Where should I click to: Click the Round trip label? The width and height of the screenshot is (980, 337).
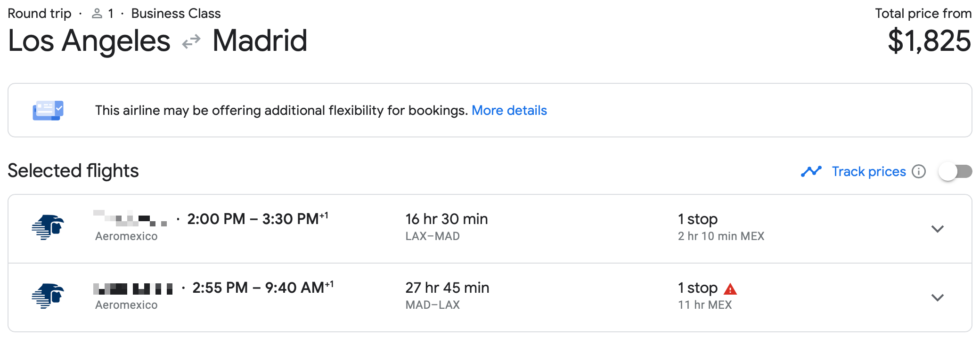[x=40, y=13]
